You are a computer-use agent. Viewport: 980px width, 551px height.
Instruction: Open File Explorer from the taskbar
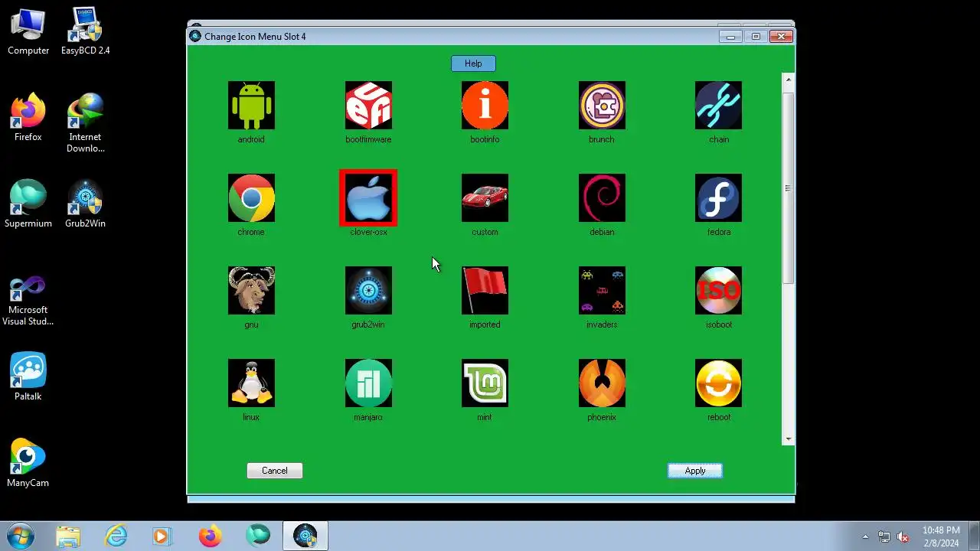coord(68,536)
